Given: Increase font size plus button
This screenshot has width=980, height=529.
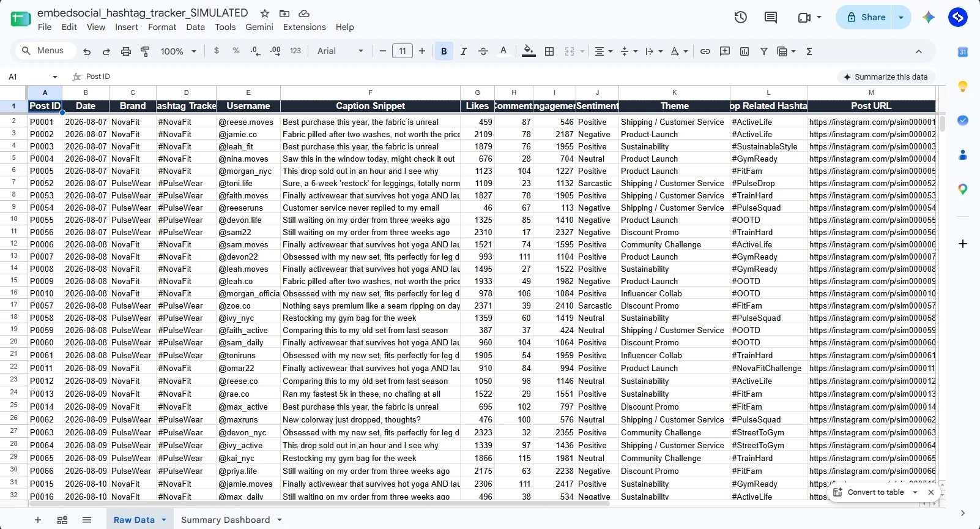Looking at the screenshot, I should pos(422,51).
